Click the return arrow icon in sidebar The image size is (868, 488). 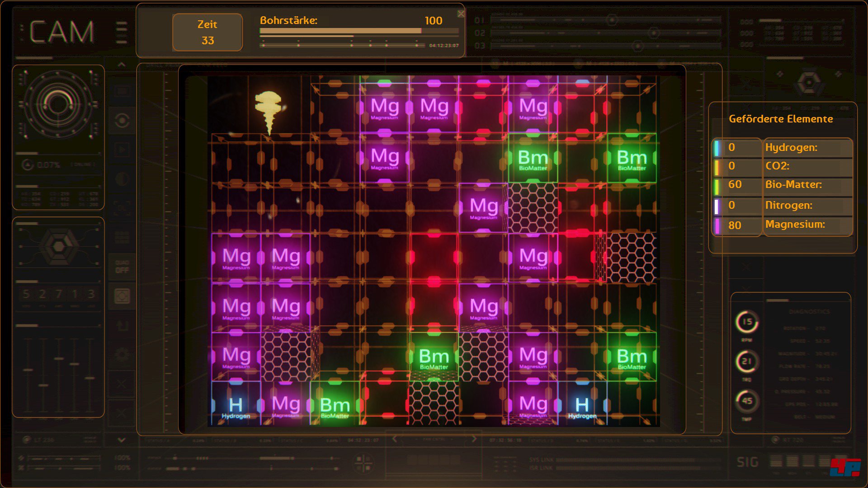(122, 325)
